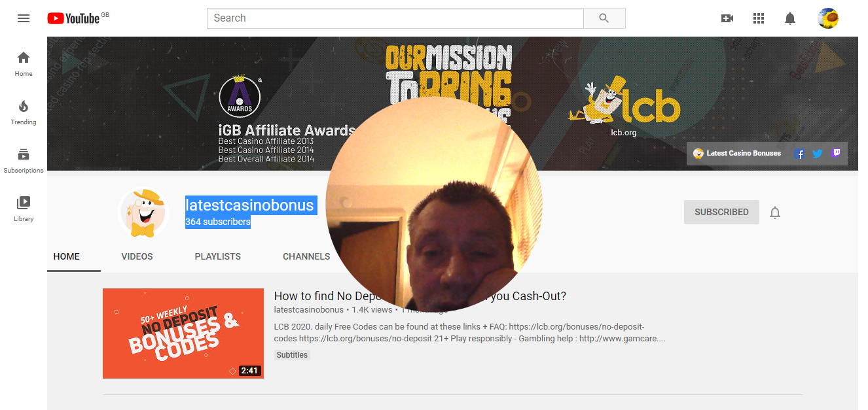
Task: Click the channel mascot avatar
Action: click(x=144, y=213)
